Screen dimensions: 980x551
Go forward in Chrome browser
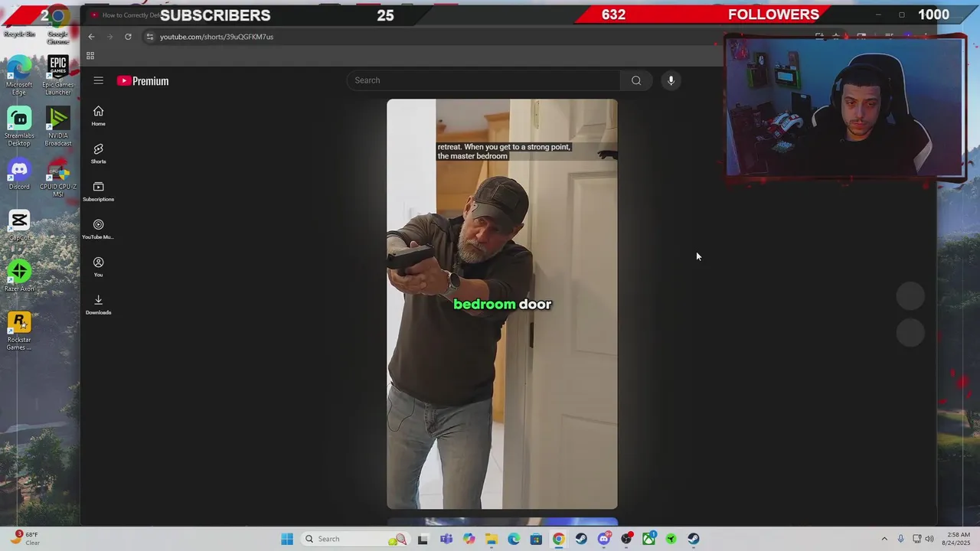point(109,37)
